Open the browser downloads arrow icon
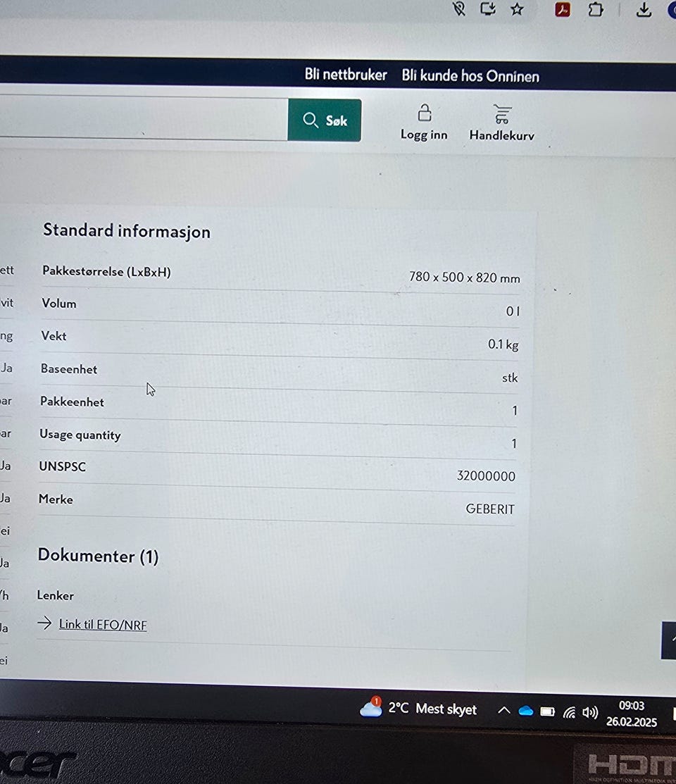This screenshot has height=784, width=676. (644, 10)
